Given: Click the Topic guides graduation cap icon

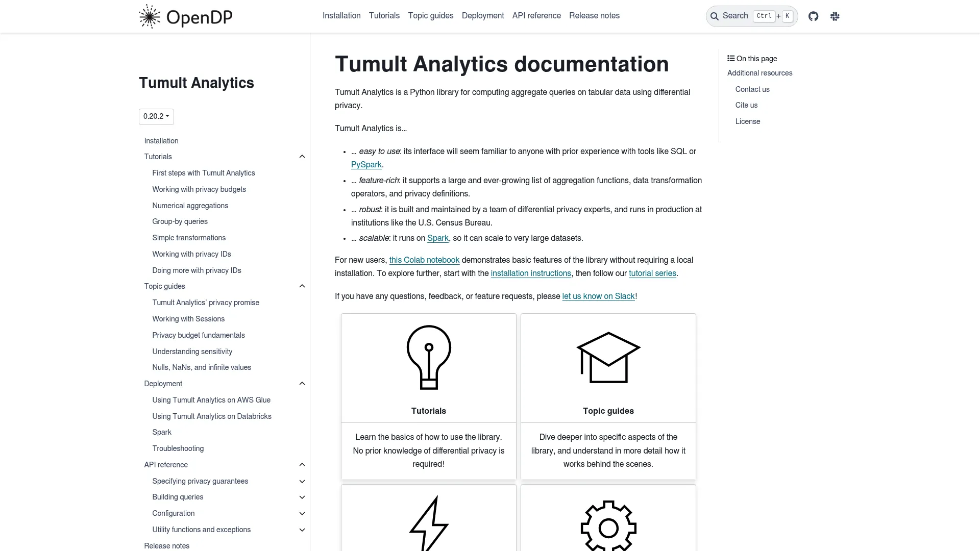Looking at the screenshot, I should [x=608, y=357].
